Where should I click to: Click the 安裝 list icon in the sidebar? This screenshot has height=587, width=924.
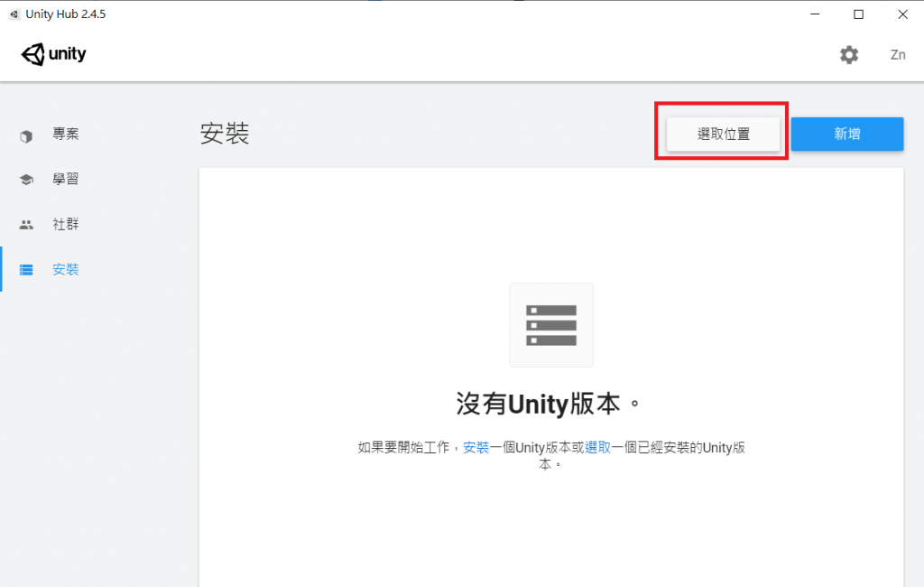click(x=26, y=270)
